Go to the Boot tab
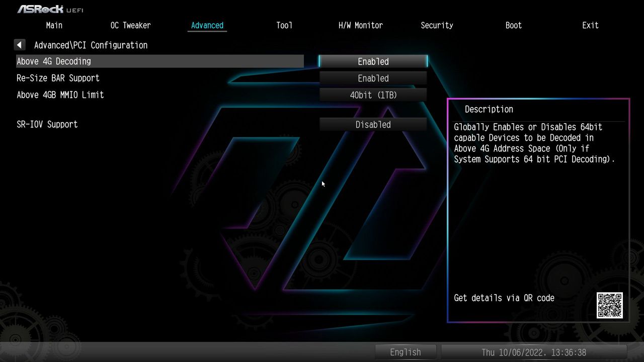The image size is (644, 362). [x=514, y=25]
